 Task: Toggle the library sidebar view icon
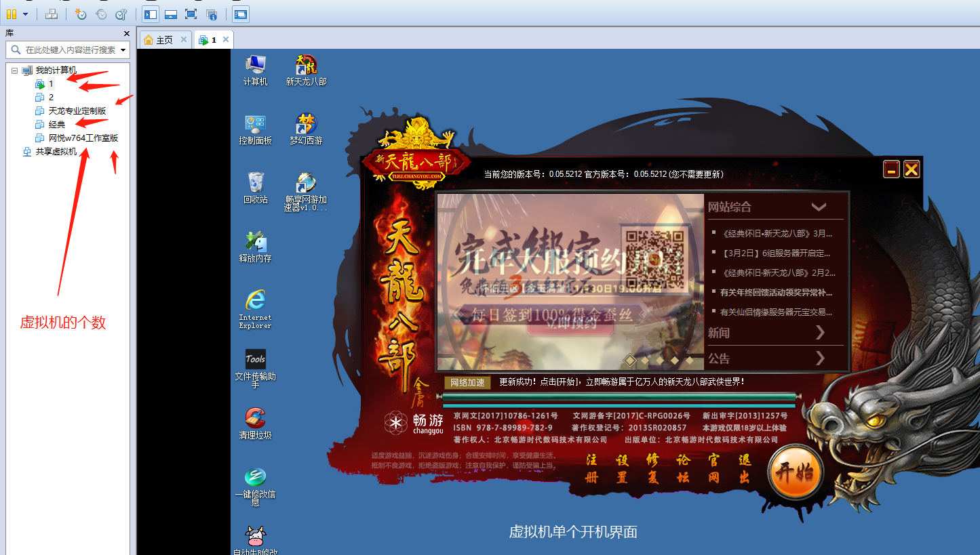(x=151, y=14)
